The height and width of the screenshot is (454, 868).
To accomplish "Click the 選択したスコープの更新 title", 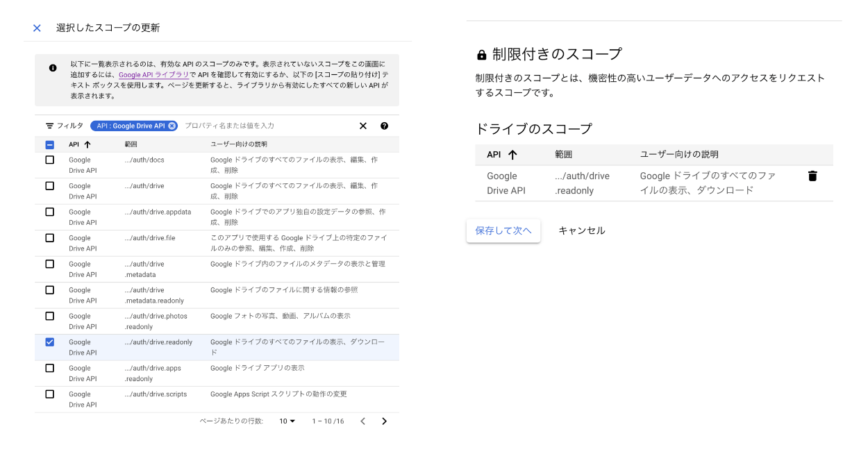I will point(108,28).
